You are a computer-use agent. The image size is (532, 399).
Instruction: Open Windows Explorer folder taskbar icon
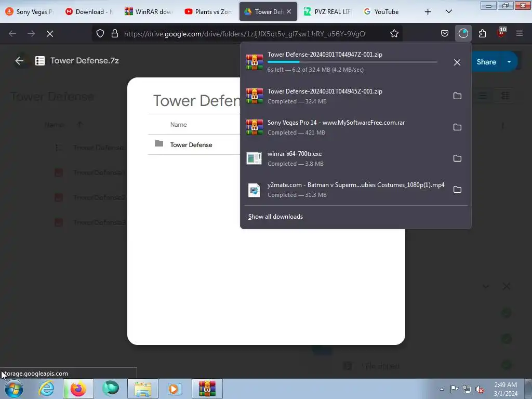[x=143, y=389]
